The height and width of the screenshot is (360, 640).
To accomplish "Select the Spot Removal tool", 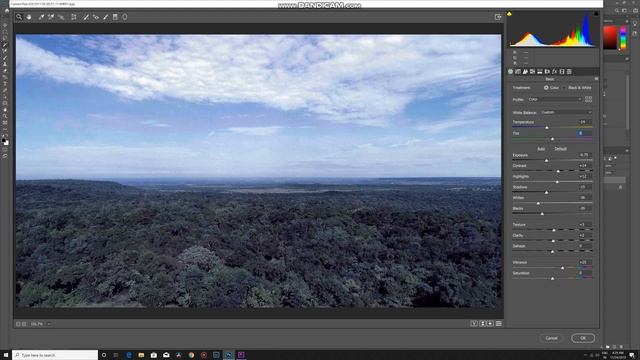I will click(86, 17).
